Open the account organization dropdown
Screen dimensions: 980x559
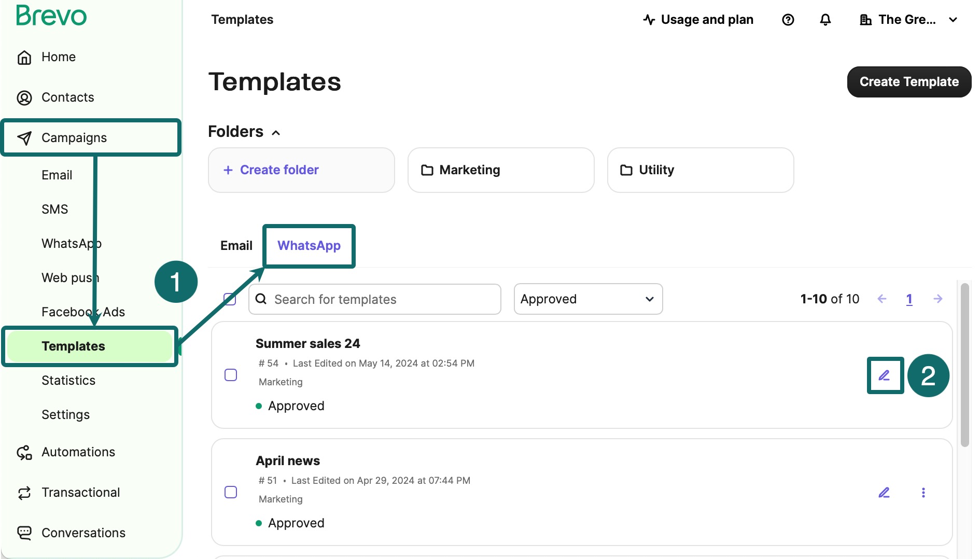pyautogui.click(x=908, y=20)
